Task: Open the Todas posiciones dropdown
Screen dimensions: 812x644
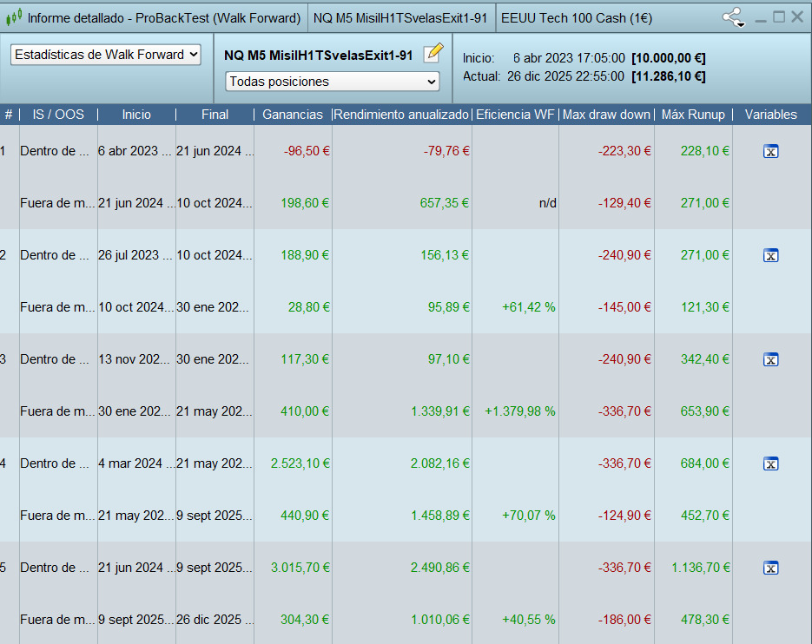Action: [332, 82]
